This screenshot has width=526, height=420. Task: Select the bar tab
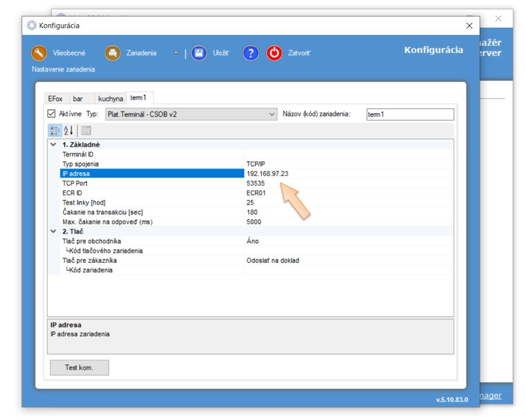click(x=78, y=99)
